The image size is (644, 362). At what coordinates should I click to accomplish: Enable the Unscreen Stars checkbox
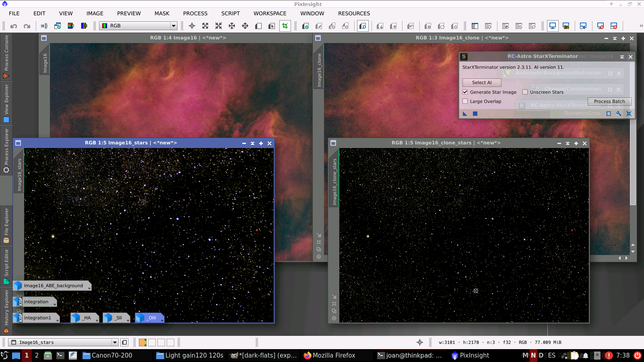pyautogui.click(x=525, y=92)
